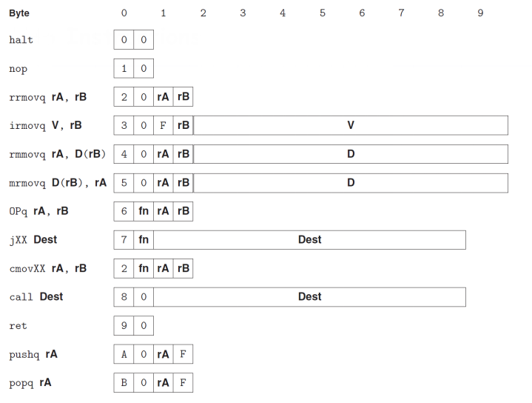Screen dimensions: 532x403
Task: Click the 1 cell in the nop row
Action: [124, 69]
